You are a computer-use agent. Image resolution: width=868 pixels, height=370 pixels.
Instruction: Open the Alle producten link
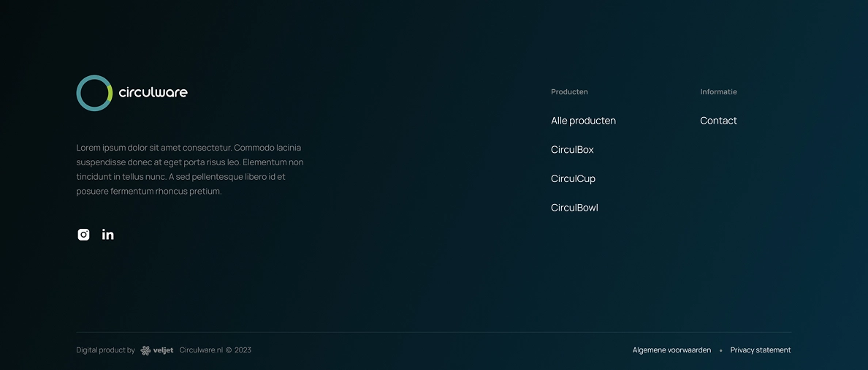(583, 121)
